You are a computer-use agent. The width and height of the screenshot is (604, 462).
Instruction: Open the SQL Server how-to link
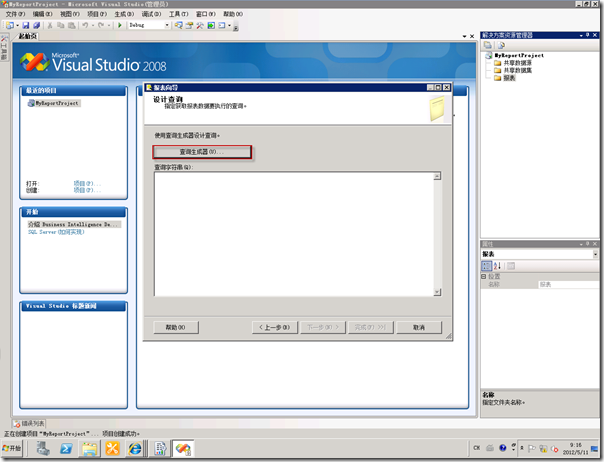(x=56, y=232)
